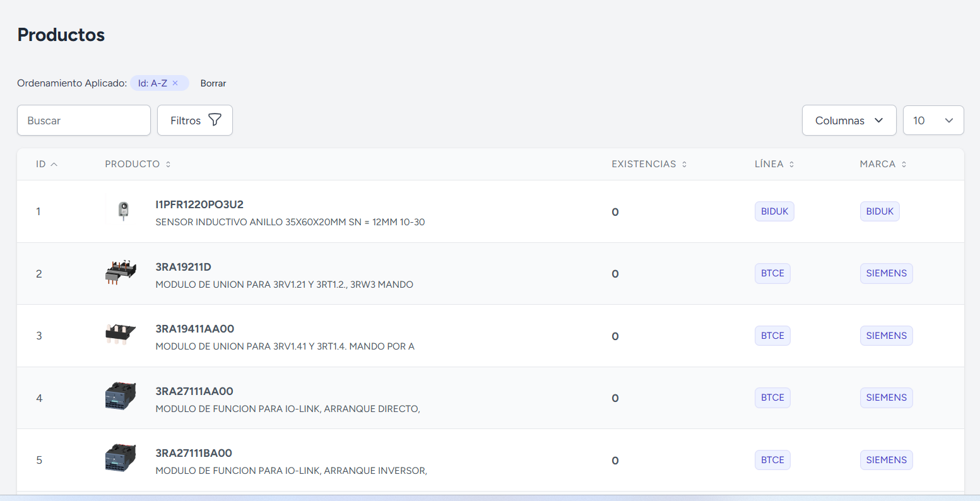980x501 pixels.
Task: Click description mentioning ARRANQUE DIRECTO
Action: click(288, 409)
